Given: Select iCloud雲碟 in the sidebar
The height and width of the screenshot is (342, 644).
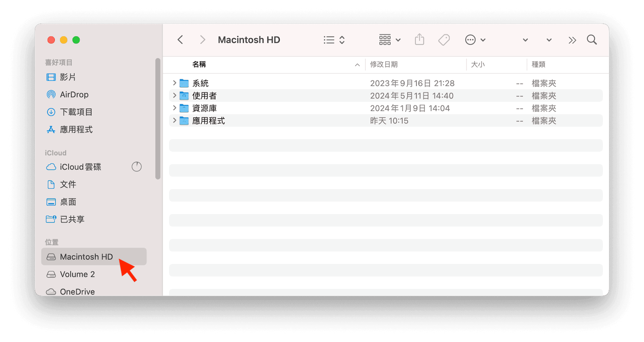Looking at the screenshot, I should [94, 167].
